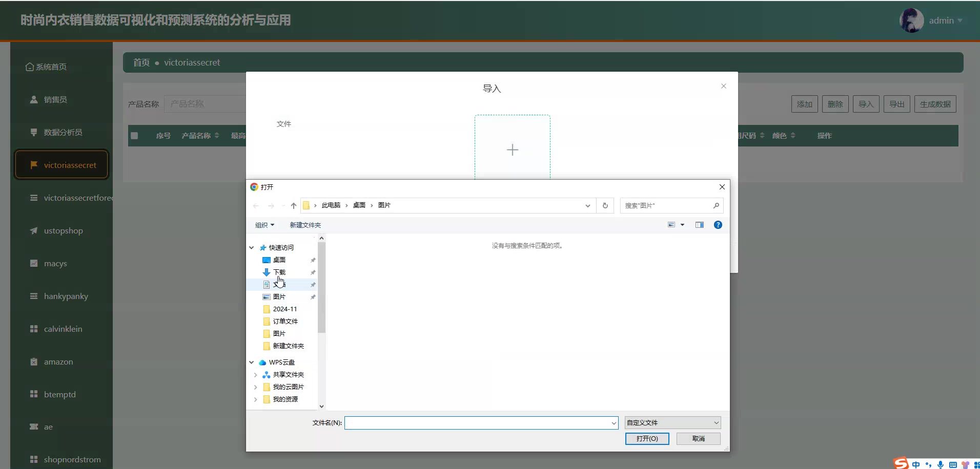Click the forward arrow in file dialog
Image resolution: width=980 pixels, height=469 pixels.
271,206
